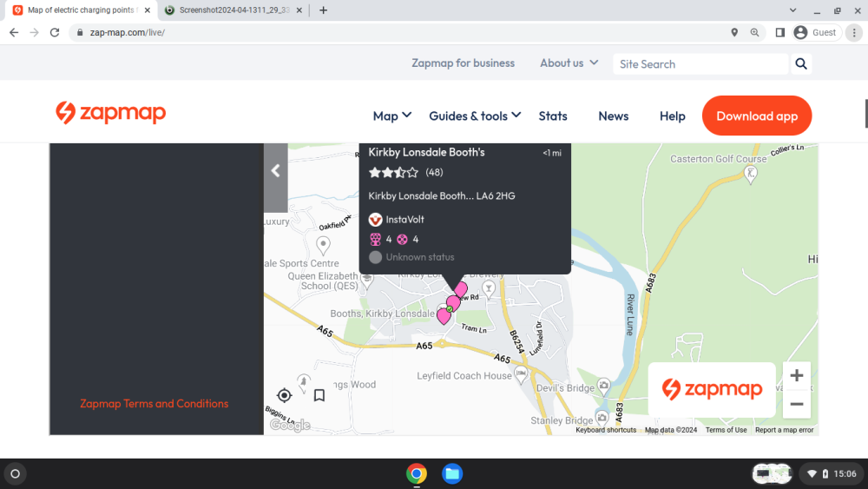Expand Guides & tools dropdown
This screenshot has width=868, height=489.
[475, 116]
